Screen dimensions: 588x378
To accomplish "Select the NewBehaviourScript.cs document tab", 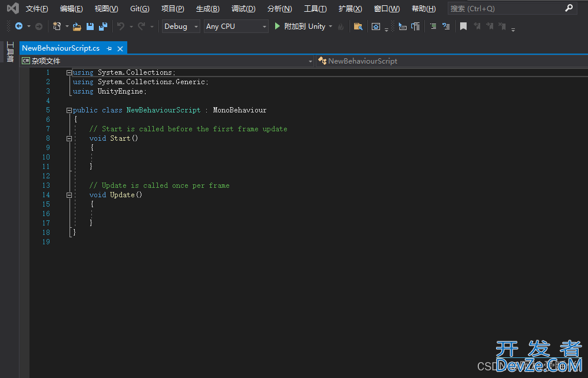I will [61, 48].
